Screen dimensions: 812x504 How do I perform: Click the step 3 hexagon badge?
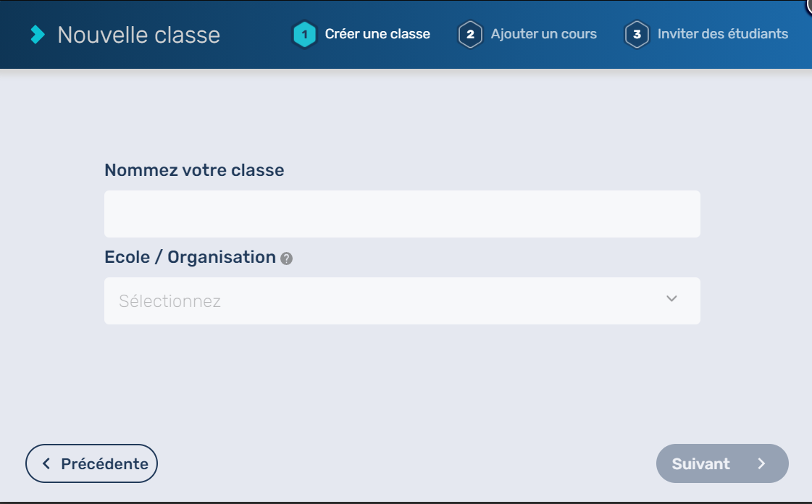[x=637, y=34]
